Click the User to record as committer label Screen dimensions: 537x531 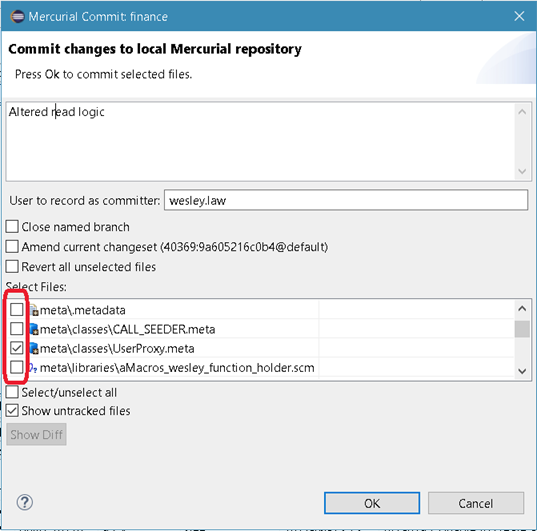coord(85,200)
